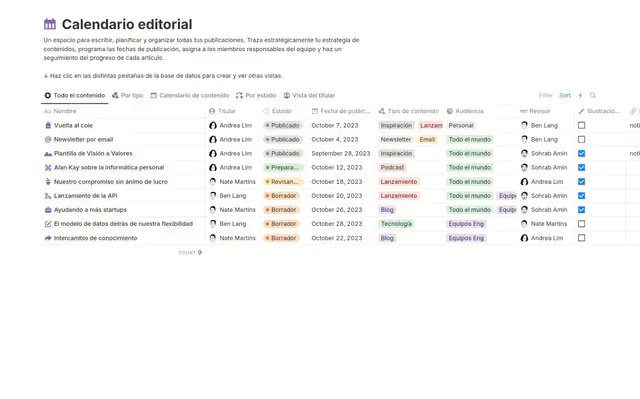The image size is (640, 399).
Task: Click the Tecnología content type tag
Action: pos(396,224)
